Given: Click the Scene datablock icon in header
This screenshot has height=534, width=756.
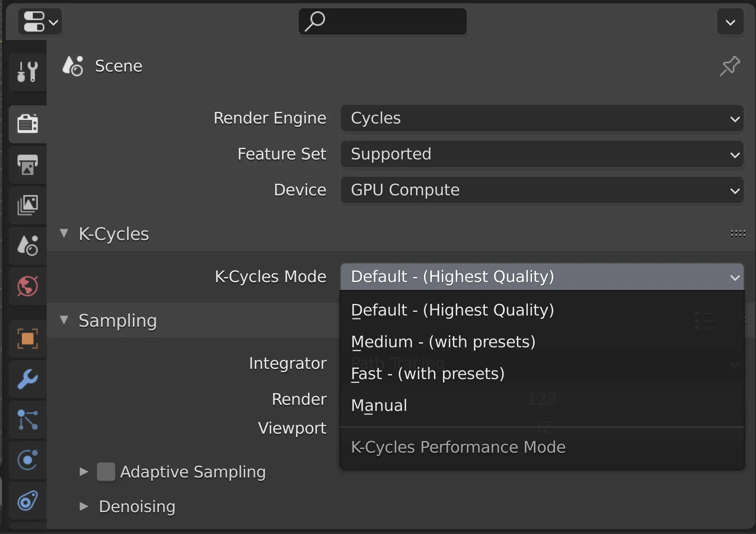Looking at the screenshot, I should point(73,66).
